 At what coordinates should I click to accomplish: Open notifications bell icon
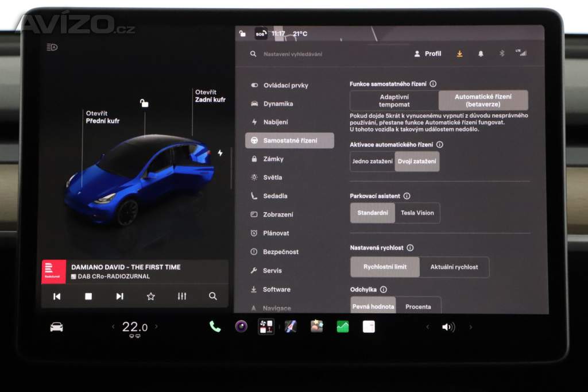pyautogui.click(x=481, y=53)
